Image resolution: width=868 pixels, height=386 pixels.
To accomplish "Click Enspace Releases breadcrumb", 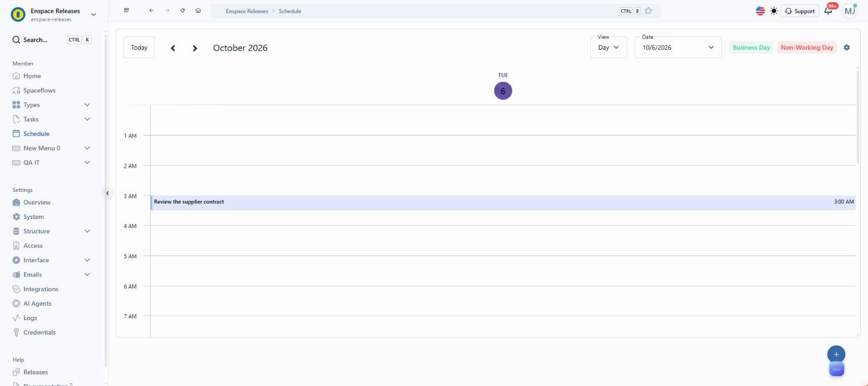I will [x=247, y=11].
